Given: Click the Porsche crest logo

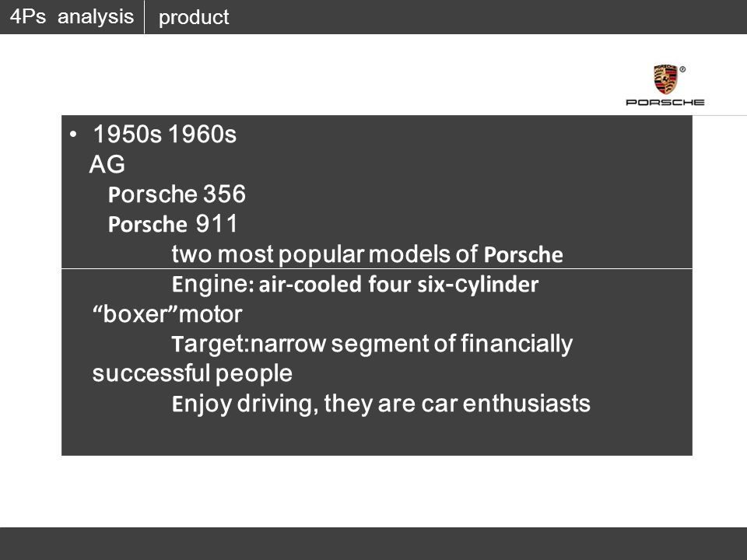Looking at the screenshot, I should click(665, 79).
